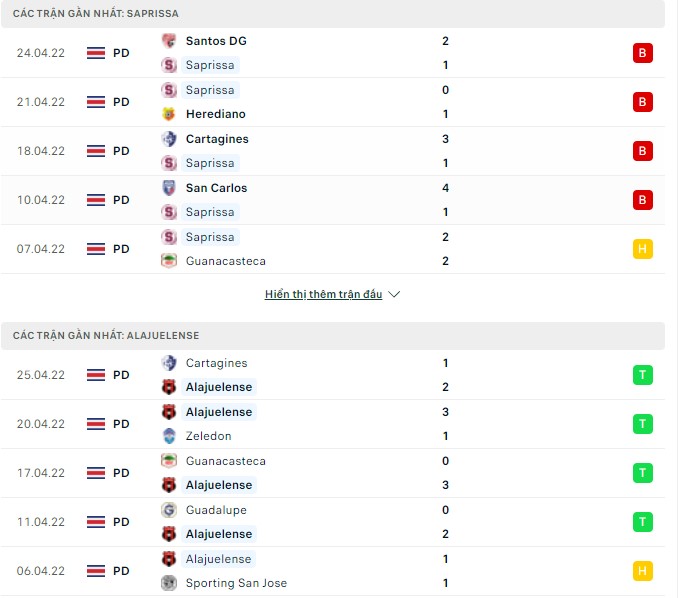
Task: Click yellow H badge on 06.04.22 match
Action: pyautogui.click(x=642, y=571)
